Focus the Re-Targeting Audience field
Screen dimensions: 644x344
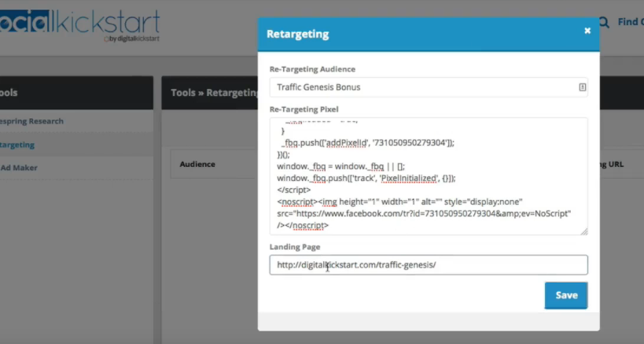tap(429, 87)
